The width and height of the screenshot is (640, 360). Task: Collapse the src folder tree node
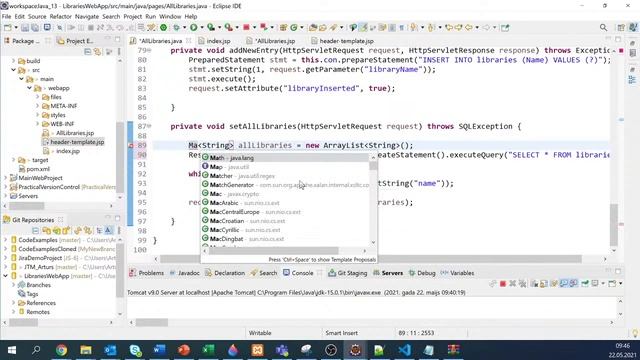click(x=13, y=70)
